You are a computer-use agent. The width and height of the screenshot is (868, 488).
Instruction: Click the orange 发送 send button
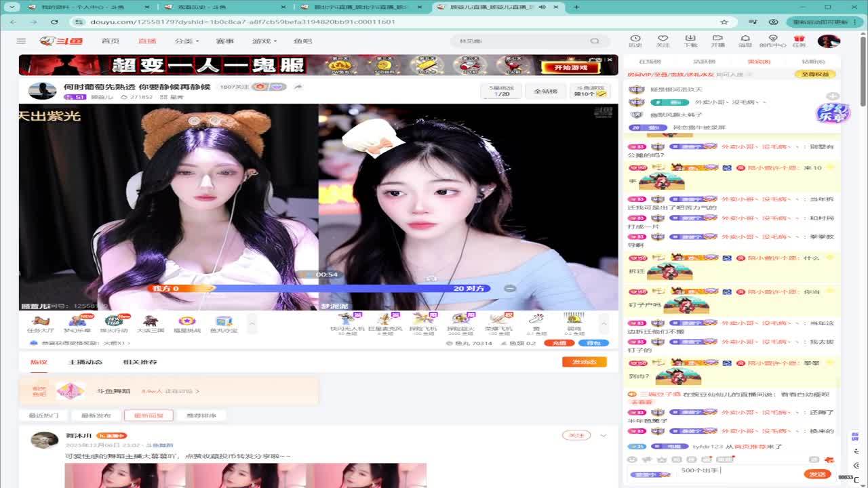pyautogui.click(x=816, y=474)
